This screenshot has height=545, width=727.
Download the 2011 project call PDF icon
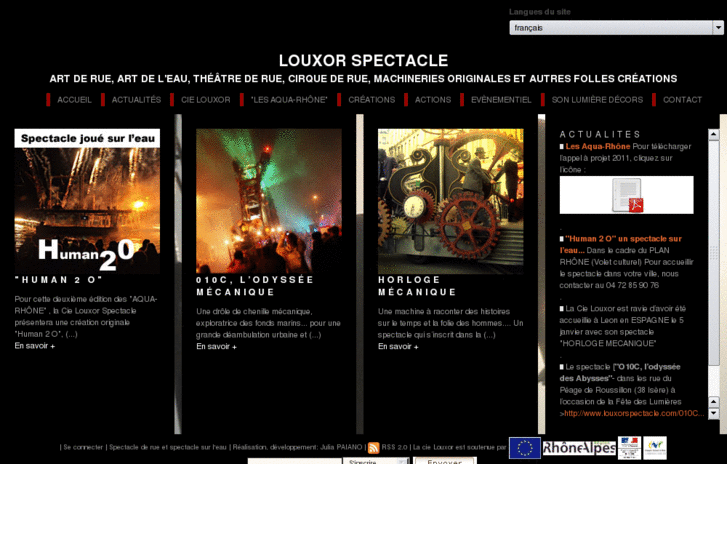point(627,195)
